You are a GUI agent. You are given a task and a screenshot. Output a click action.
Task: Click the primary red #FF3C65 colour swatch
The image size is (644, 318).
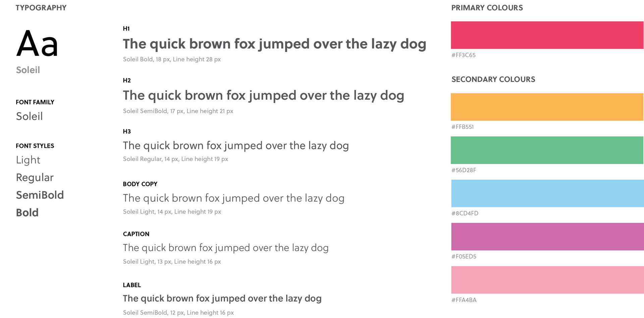pos(547,35)
